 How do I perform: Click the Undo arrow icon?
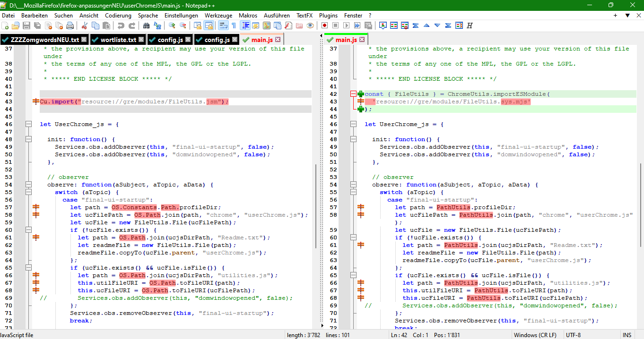[121, 25]
